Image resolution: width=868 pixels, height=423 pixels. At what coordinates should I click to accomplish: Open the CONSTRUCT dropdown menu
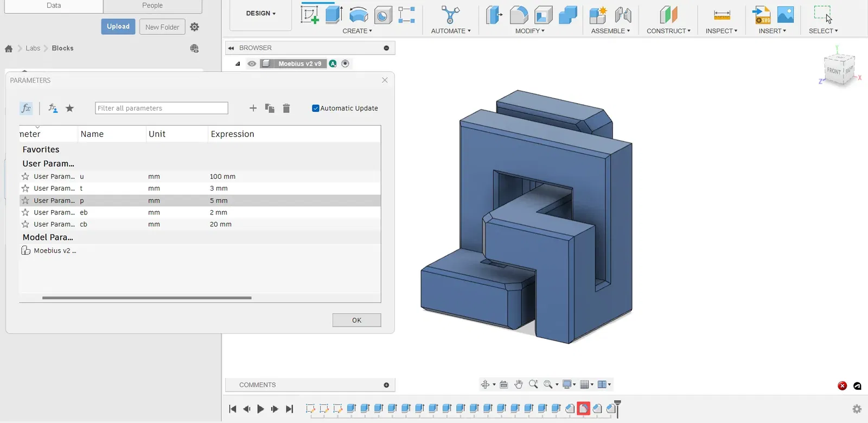[x=668, y=31]
